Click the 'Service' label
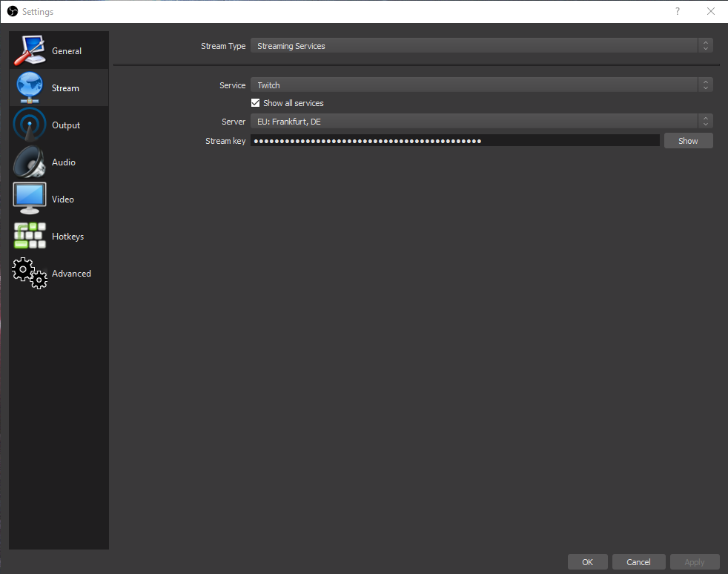728x574 pixels. pyautogui.click(x=232, y=85)
